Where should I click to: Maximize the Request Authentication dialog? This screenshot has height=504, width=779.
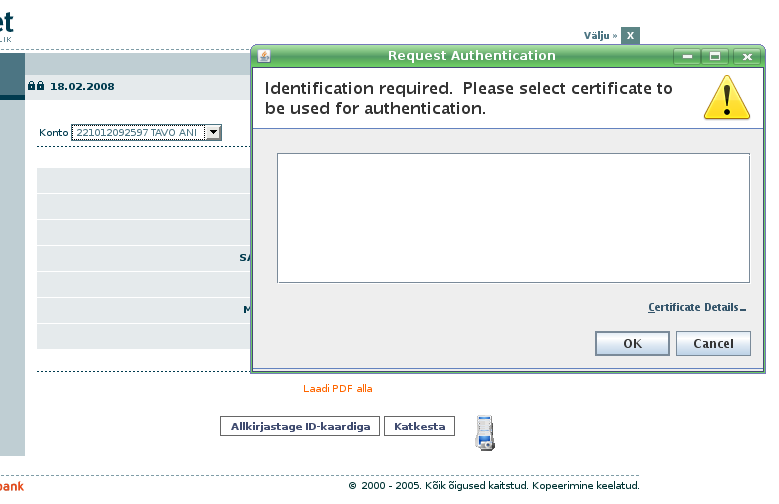(x=716, y=57)
